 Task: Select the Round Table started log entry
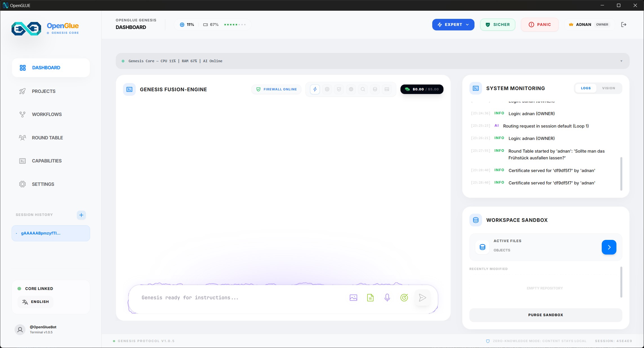pos(546,154)
